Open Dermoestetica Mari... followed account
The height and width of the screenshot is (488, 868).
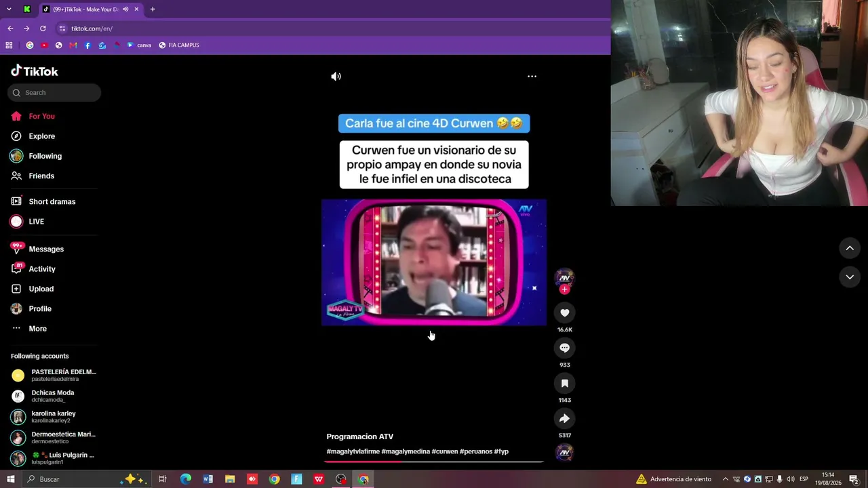54,437
